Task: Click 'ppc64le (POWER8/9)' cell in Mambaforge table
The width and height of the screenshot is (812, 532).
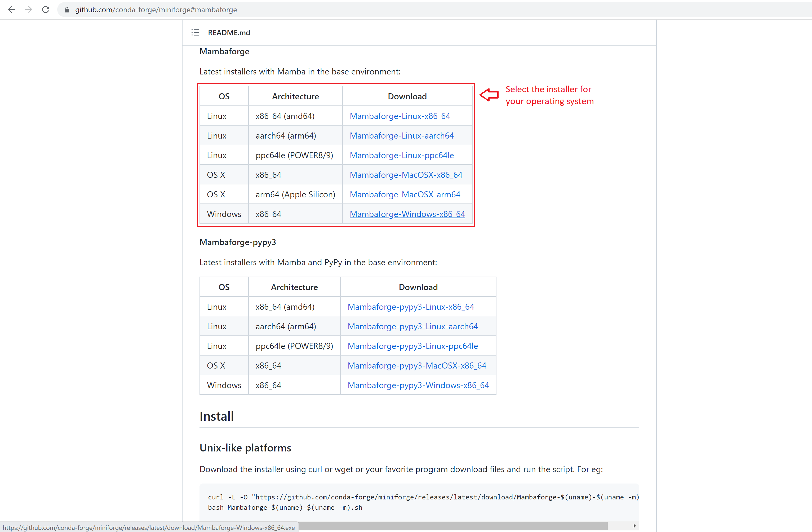Action: [x=295, y=155]
